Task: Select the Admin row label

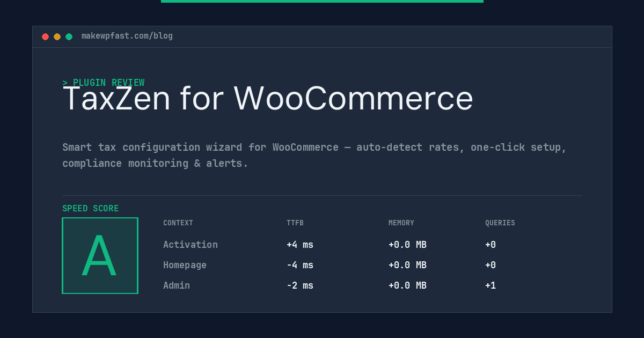Action: pyautogui.click(x=177, y=285)
